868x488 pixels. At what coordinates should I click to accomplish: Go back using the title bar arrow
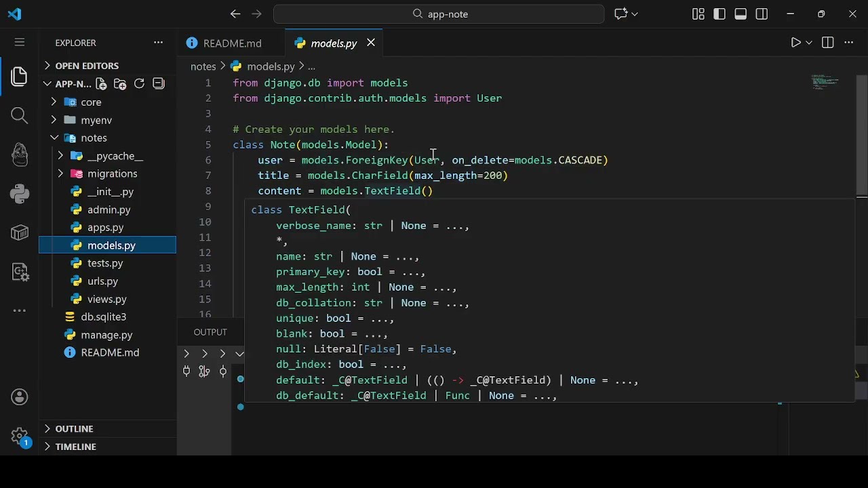point(235,14)
